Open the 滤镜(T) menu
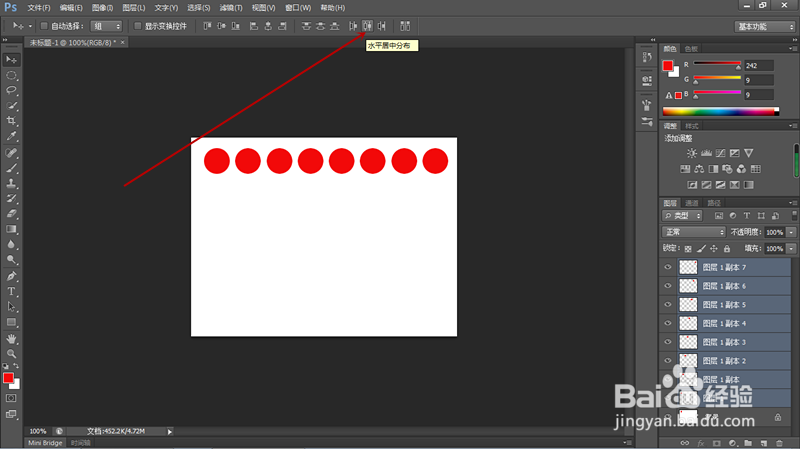 pyautogui.click(x=231, y=8)
